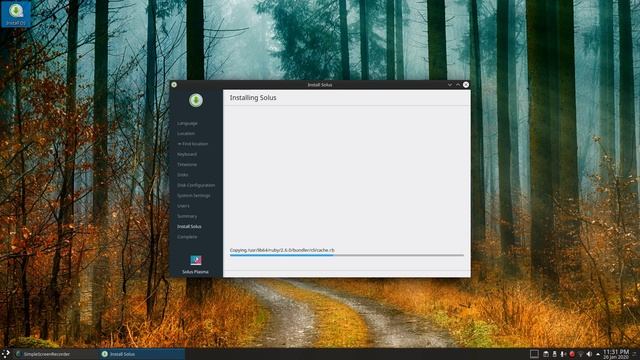640x360 pixels.
Task: Click the green installer logo in sidebar
Action: 196,100
